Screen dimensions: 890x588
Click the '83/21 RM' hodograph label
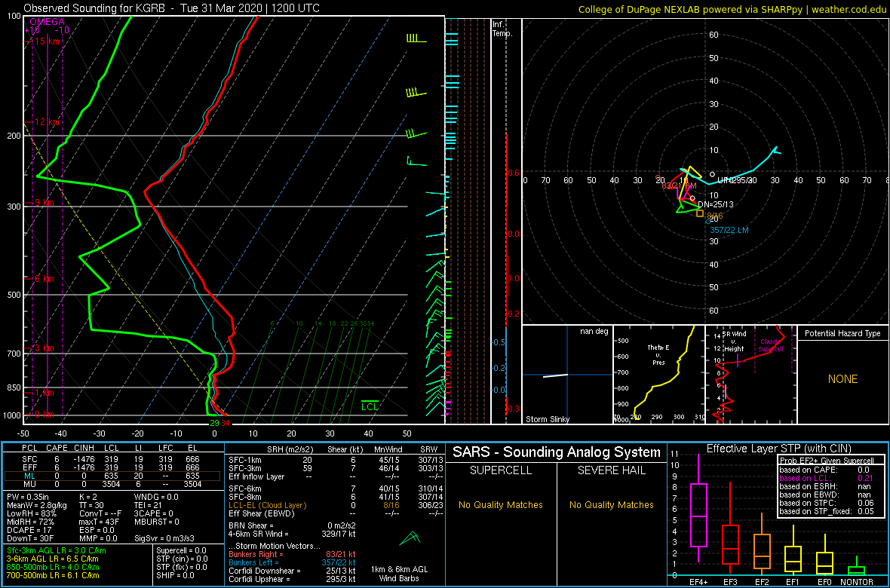pos(680,185)
